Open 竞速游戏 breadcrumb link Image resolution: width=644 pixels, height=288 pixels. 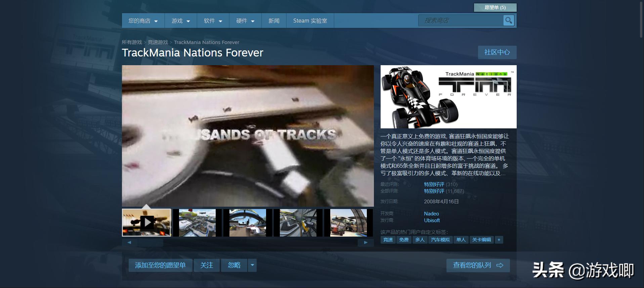coord(158,42)
